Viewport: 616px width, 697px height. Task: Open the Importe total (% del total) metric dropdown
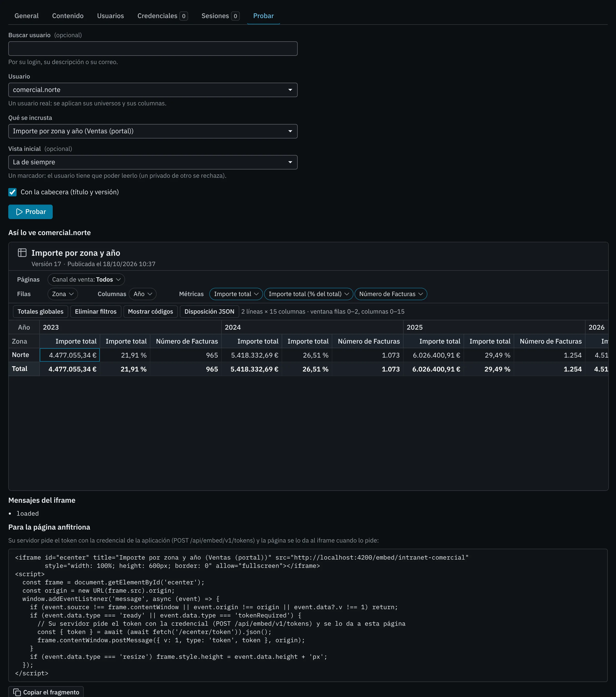coord(309,294)
